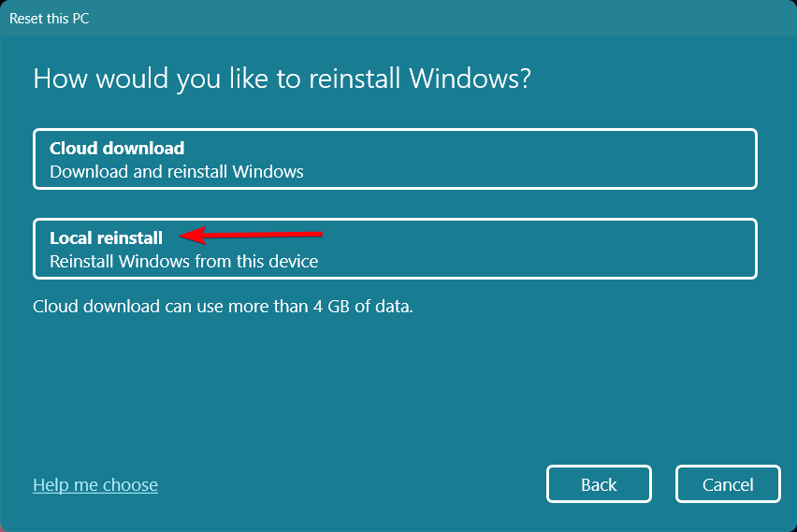Screen dimensions: 797x532
Task: Open the Help me choose link
Action: click(95, 484)
